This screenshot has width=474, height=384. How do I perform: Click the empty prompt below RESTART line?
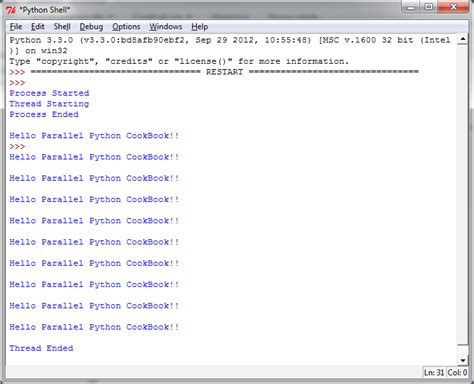tap(17, 83)
